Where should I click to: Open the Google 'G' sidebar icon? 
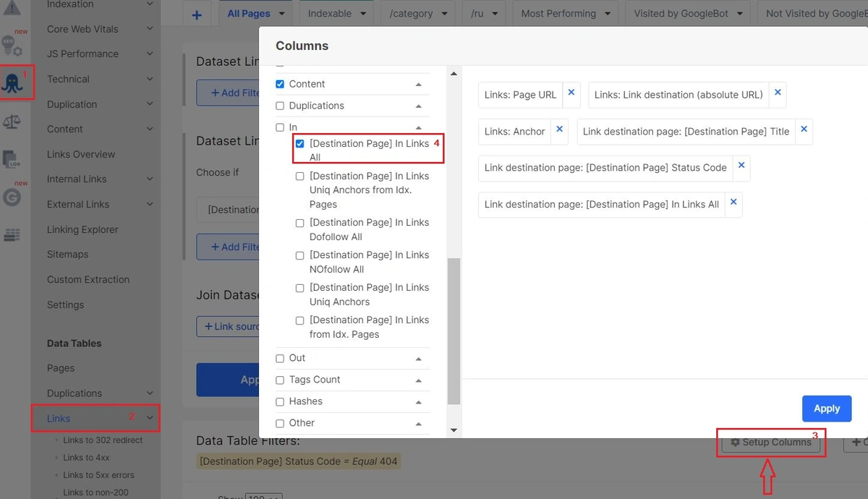pyautogui.click(x=12, y=197)
